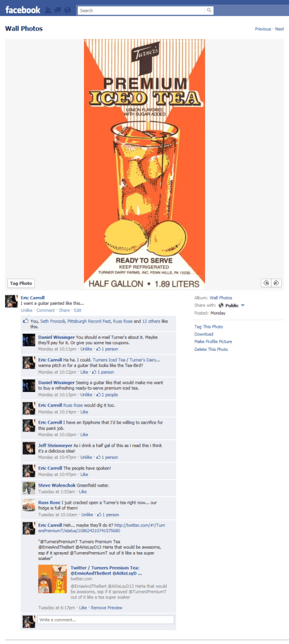This screenshot has width=289, height=644.
Task: Click the Write a comment field
Action: [106, 620]
